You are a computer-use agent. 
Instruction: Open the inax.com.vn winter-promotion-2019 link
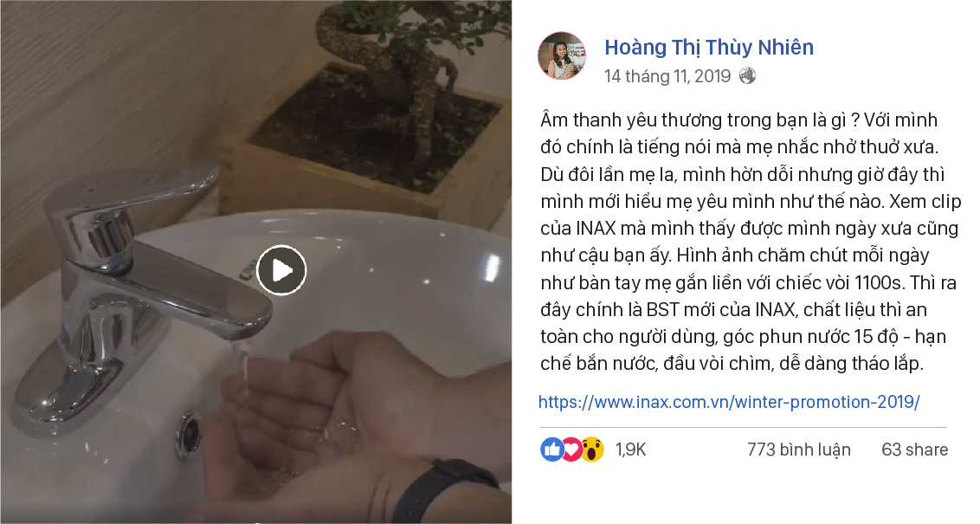coord(729,401)
